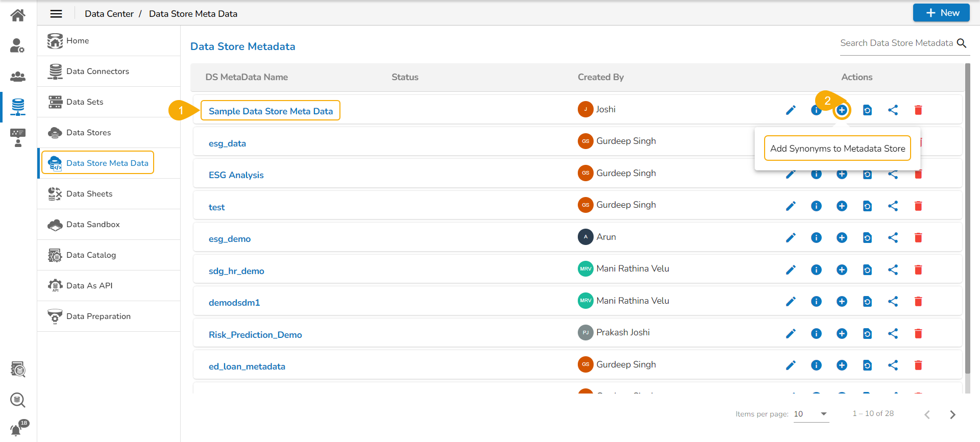
Task: Click refresh icon for Risk_Prediction_Demo row
Action: pyautogui.click(x=867, y=334)
